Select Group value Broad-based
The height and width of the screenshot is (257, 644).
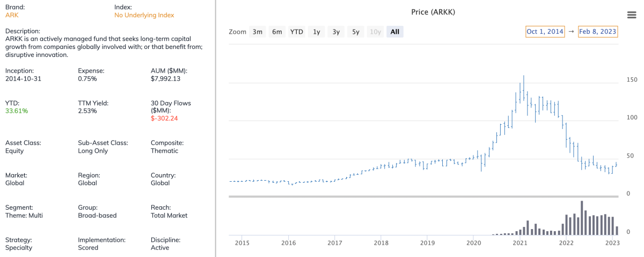pyautogui.click(x=97, y=215)
